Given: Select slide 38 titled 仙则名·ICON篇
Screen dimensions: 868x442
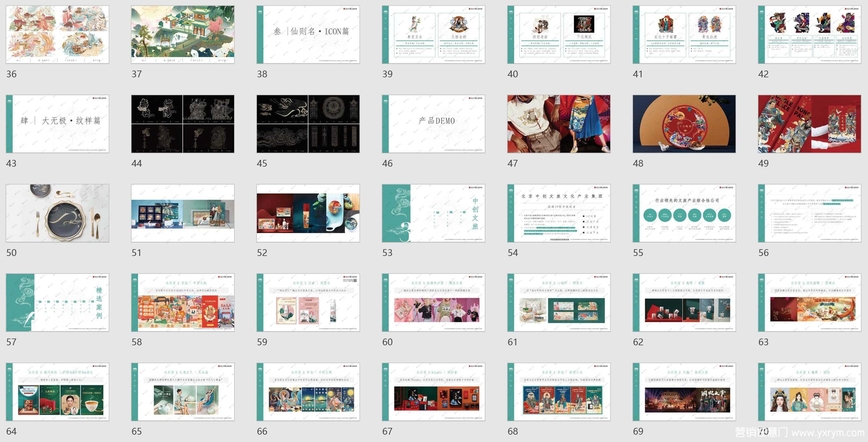Looking at the screenshot, I should point(308,34).
